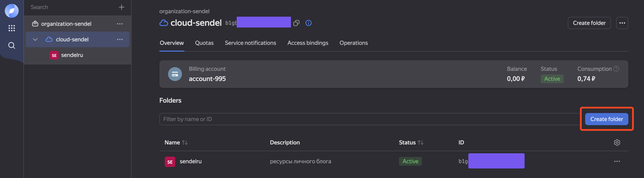Click the ID column header

461,143
